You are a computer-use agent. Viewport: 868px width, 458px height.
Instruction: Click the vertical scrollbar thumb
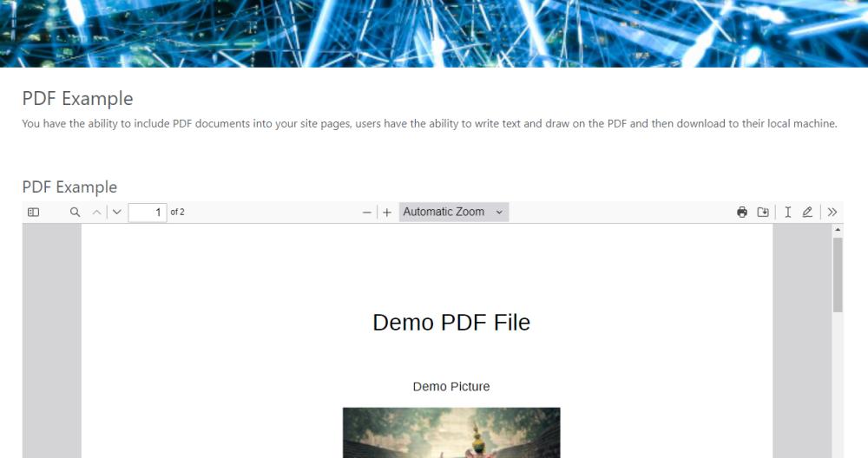click(838, 275)
